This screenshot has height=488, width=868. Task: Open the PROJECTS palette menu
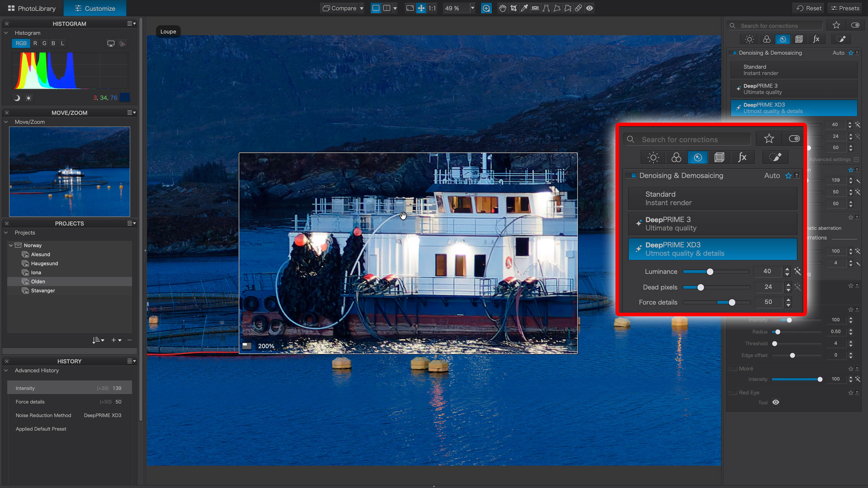pyautogui.click(x=131, y=223)
